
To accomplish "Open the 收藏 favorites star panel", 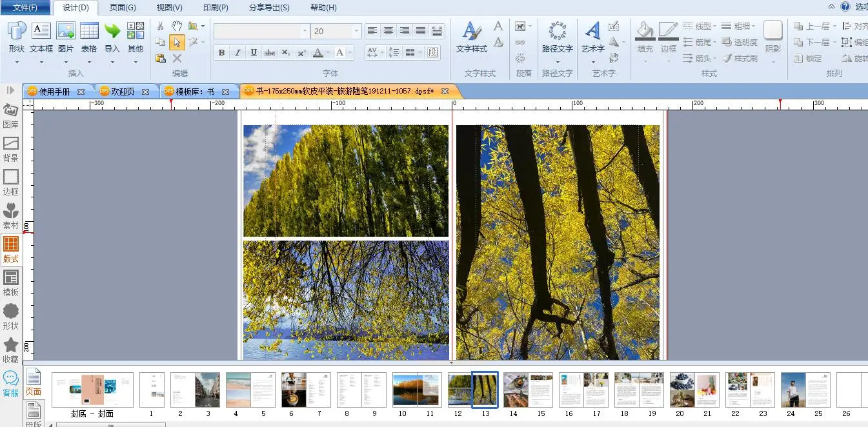I will pyautogui.click(x=11, y=350).
